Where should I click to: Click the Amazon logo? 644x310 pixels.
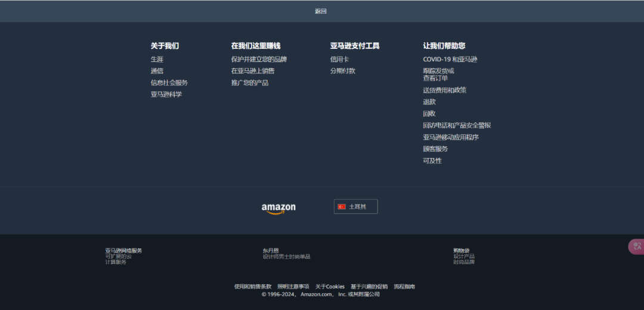278,209
